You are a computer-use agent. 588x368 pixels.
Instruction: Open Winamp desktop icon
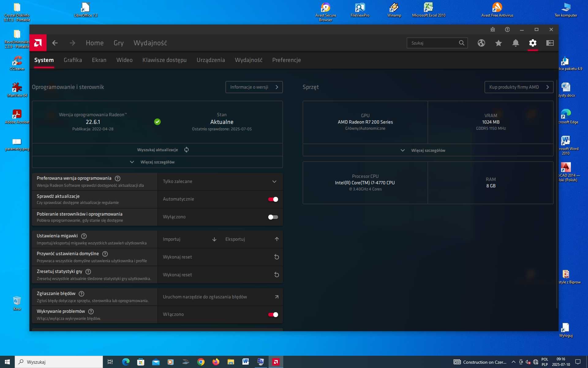[394, 10]
